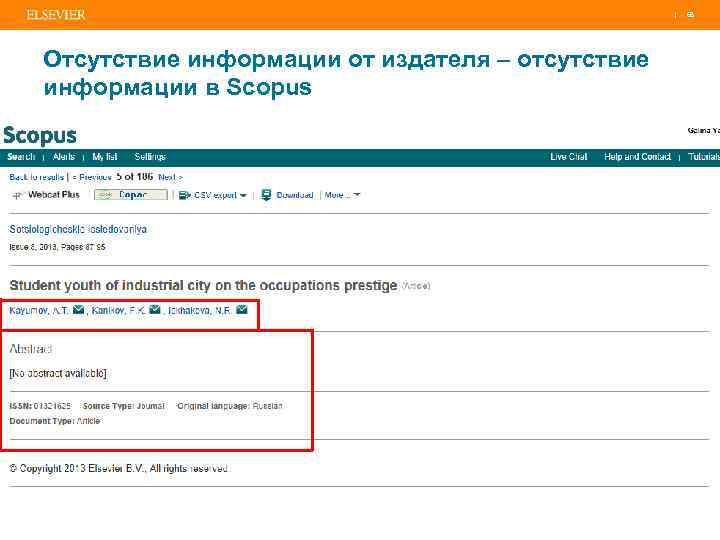The height and width of the screenshot is (540, 720).
Task: Go to the Previous result
Action: click(x=92, y=177)
